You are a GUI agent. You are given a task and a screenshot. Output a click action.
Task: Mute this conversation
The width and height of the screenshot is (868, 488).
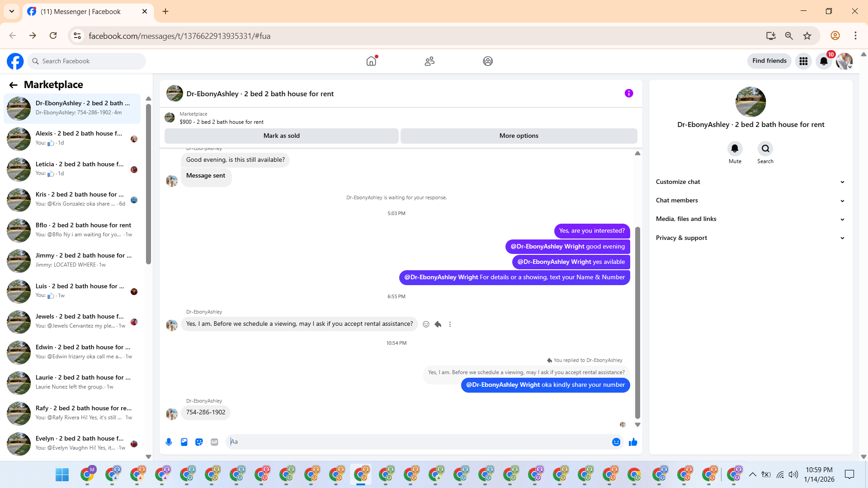(x=735, y=149)
